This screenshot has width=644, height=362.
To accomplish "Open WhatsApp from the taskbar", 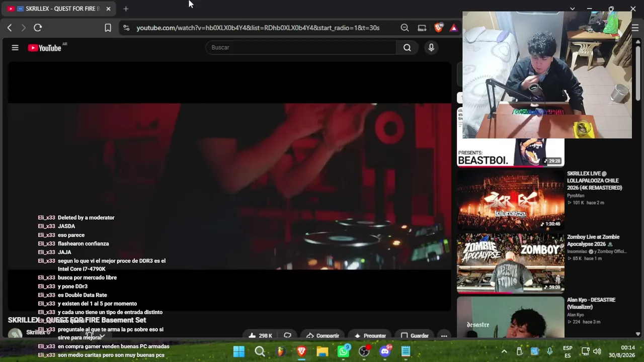I will coord(343,351).
